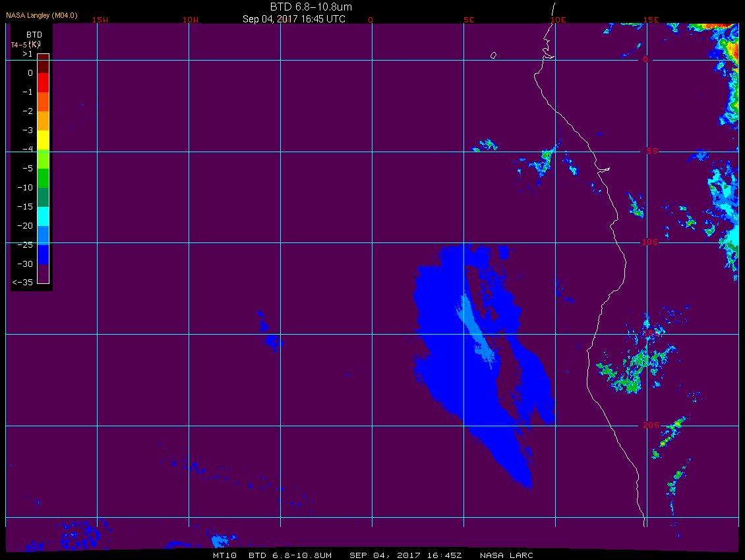Pick the green swatch between -5 and -10

pyautogui.click(x=44, y=178)
